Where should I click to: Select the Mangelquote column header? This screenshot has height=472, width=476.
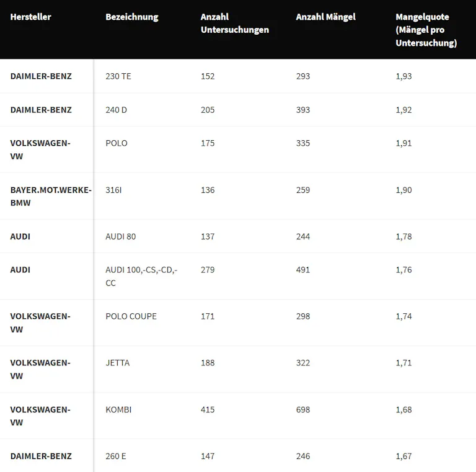point(426,30)
